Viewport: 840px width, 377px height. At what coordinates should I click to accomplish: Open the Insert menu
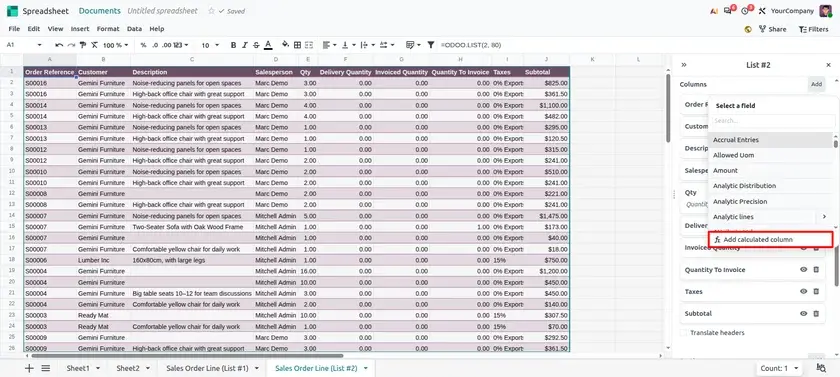coord(80,29)
